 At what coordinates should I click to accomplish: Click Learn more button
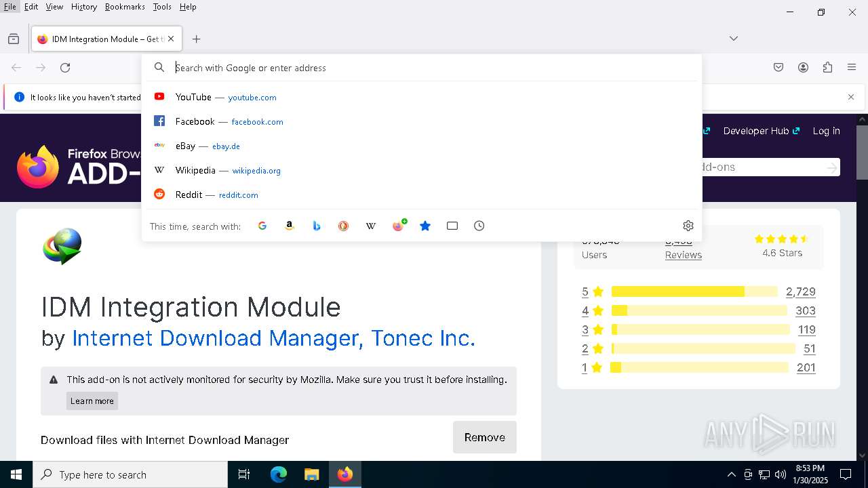92,401
